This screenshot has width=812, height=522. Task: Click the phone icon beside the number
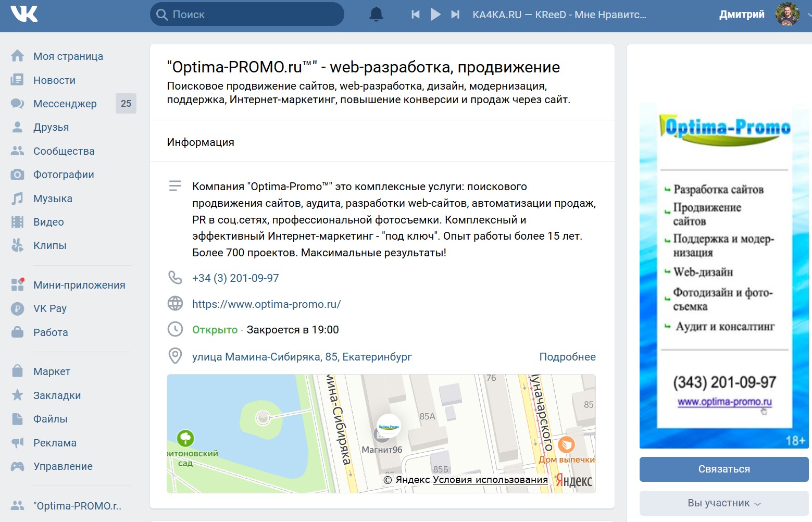175,278
